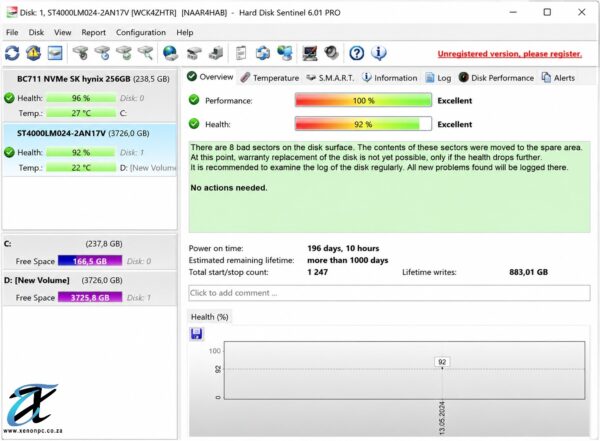Open the View menu
The width and height of the screenshot is (600, 441).
pos(62,33)
